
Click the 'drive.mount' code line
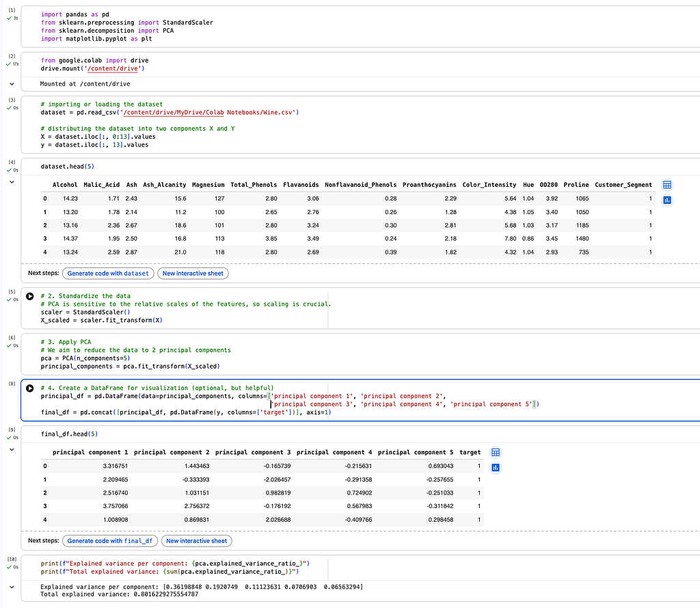(x=92, y=68)
